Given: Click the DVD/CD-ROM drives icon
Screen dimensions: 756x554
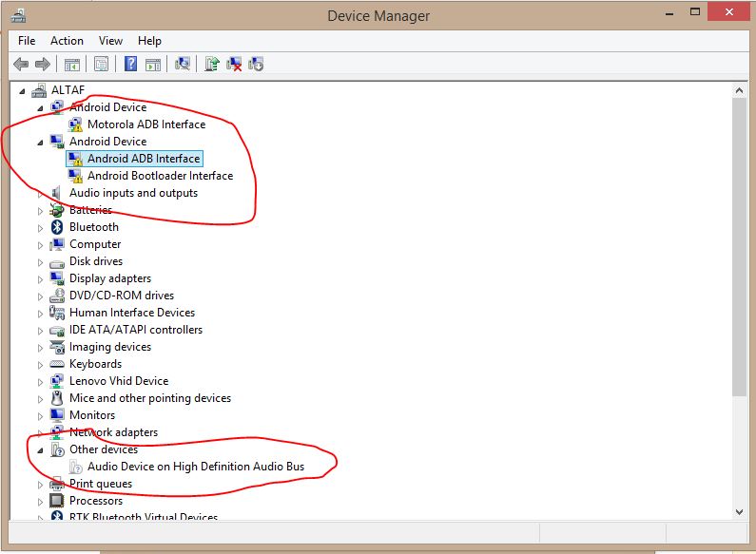Looking at the screenshot, I should point(57,296).
